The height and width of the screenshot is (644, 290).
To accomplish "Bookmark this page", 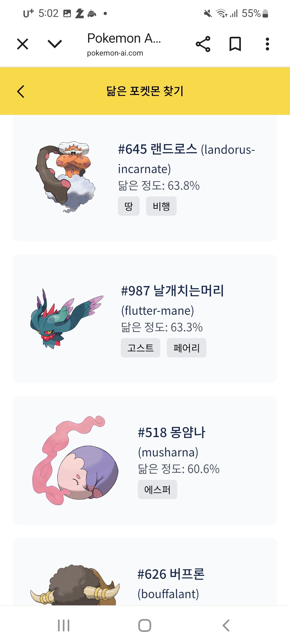I will point(235,44).
